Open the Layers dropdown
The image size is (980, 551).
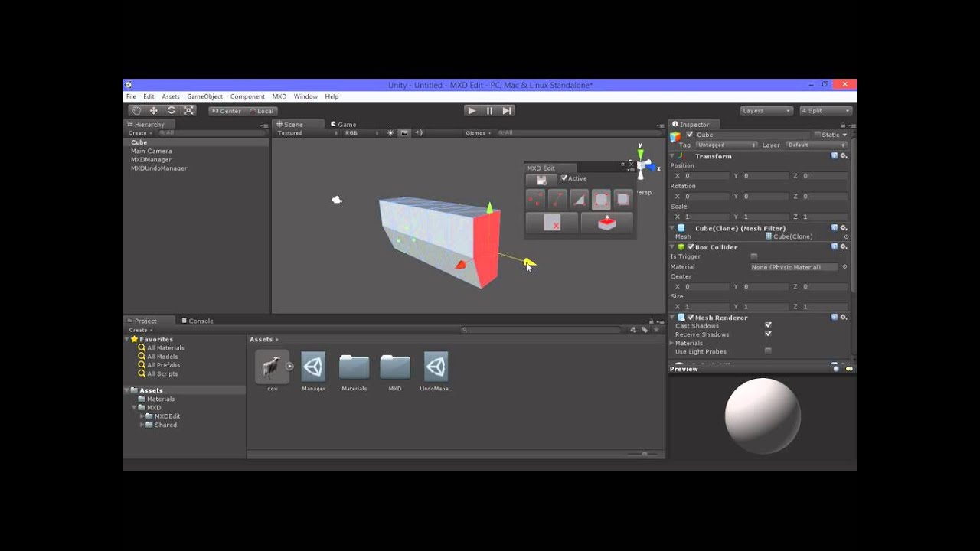766,111
